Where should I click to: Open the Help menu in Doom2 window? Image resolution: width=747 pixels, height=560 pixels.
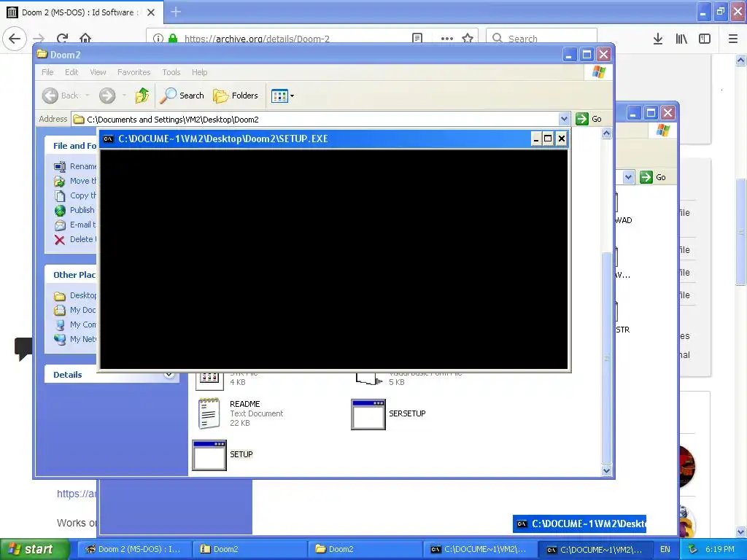click(200, 72)
